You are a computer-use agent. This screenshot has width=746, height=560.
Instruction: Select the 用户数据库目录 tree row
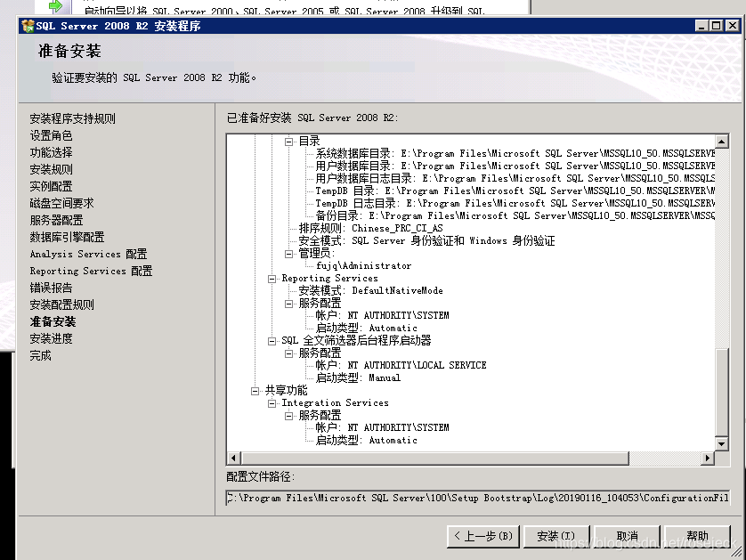(x=515, y=166)
